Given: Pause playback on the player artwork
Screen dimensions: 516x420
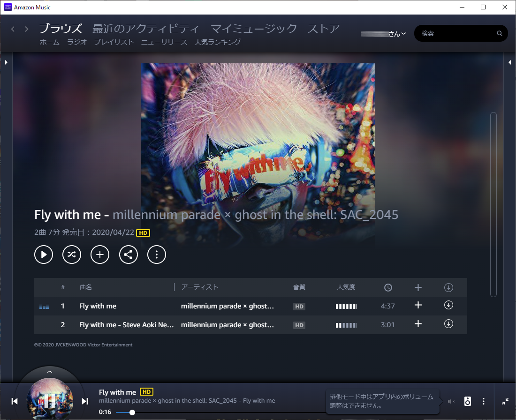Looking at the screenshot, I should pos(50,401).
